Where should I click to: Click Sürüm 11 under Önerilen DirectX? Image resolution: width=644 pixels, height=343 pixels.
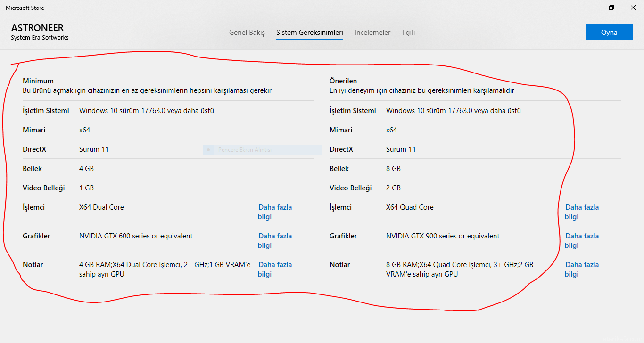point(401,149)
